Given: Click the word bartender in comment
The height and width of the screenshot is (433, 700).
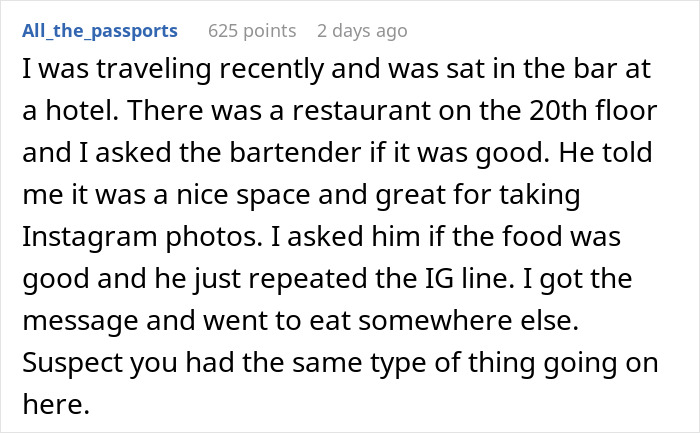Looking at the screenshot, I should (x=295, y=152).
